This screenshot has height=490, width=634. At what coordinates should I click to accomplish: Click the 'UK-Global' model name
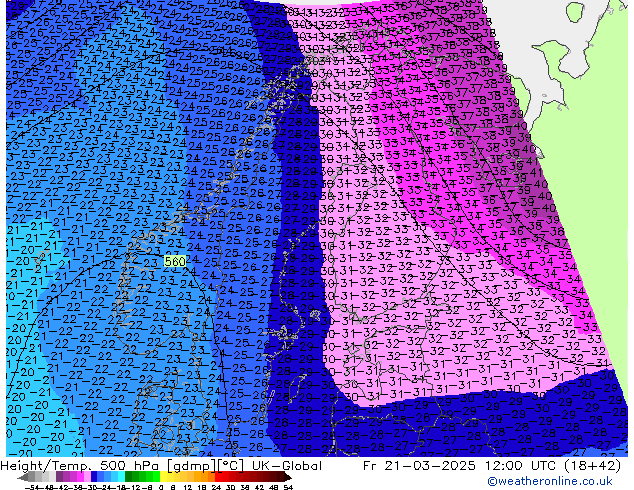pyautogui.click(x=287, y=466)
